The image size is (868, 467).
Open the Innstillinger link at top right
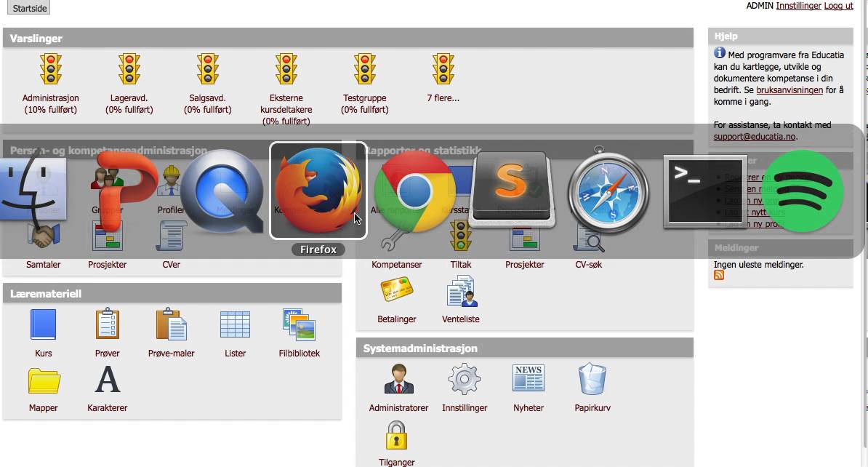tap(798, 6)
